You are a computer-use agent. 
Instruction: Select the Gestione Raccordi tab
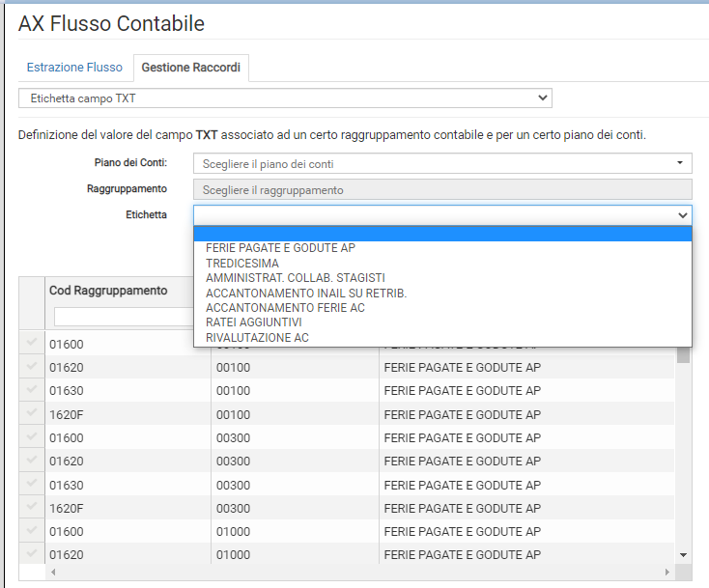191,68
